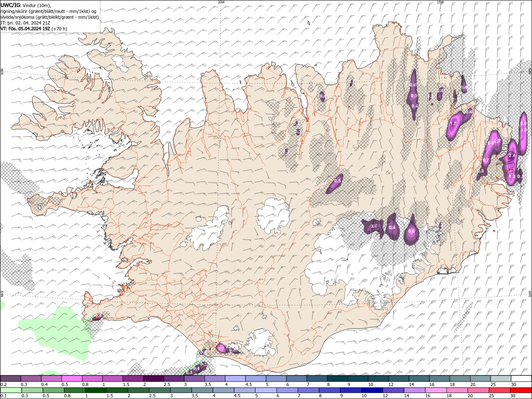This screenshot has width=532, height=399.
Task: Click the 'slydda/snjókoma' legend description line
Action: (x=49, y=17)
